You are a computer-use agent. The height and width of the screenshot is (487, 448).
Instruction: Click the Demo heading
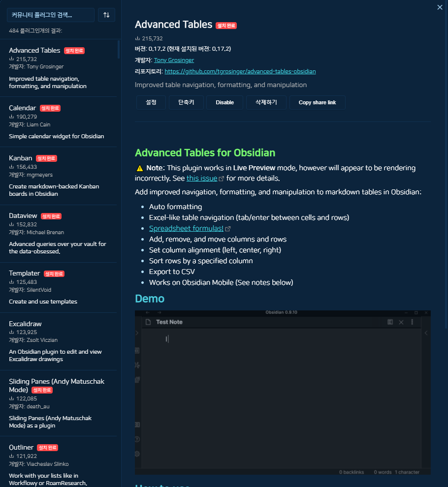tap(150, 299)
